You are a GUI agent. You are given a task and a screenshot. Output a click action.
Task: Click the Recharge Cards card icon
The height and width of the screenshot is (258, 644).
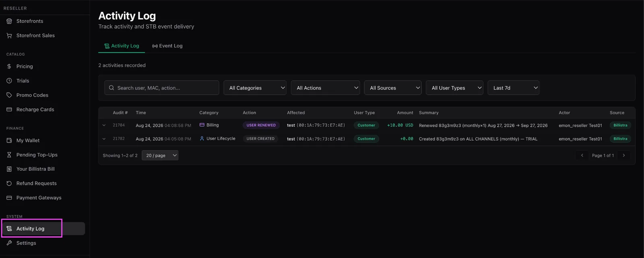point(9,109)
